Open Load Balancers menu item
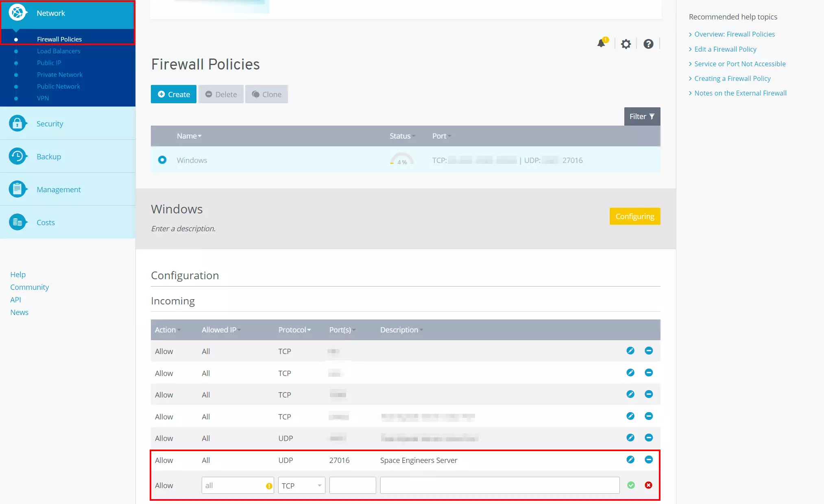 click(x=59, y=51)
